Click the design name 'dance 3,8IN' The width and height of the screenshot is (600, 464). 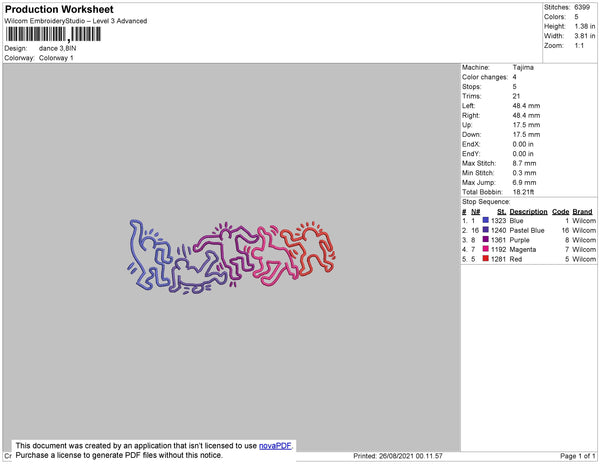coord(57,49)
